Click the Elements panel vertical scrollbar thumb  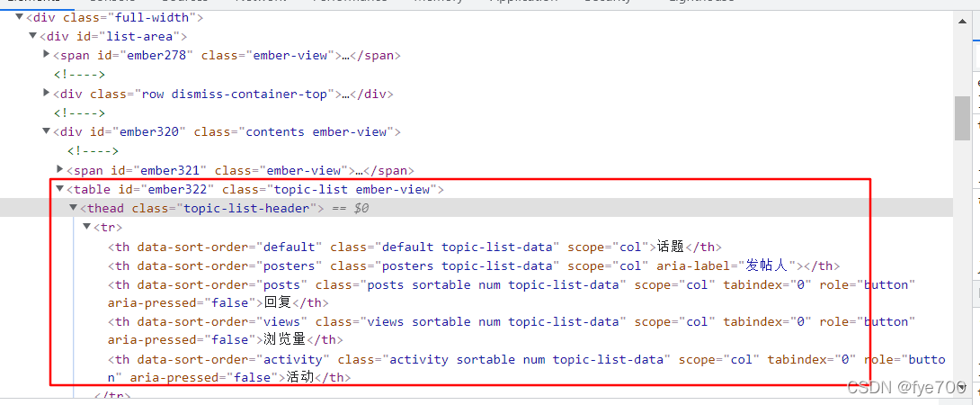click(963, 118)
